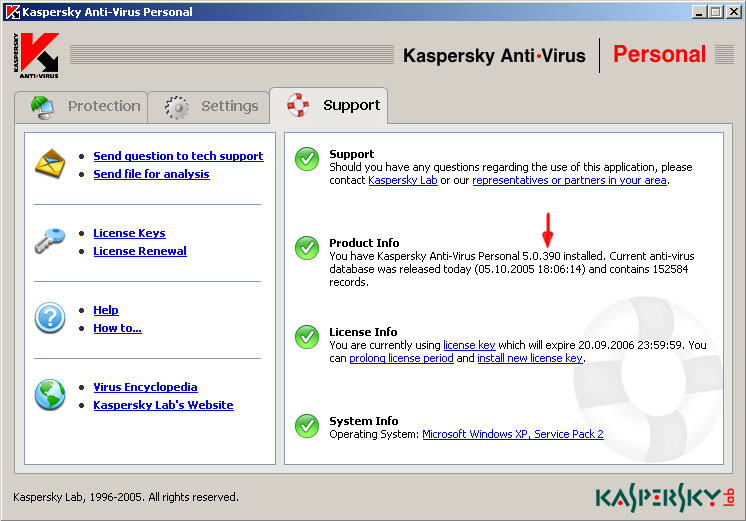Click the gear icon on the Settings tab
This screenshot has height=521, width=746.
pyautogui.click(x=177, y=108)
